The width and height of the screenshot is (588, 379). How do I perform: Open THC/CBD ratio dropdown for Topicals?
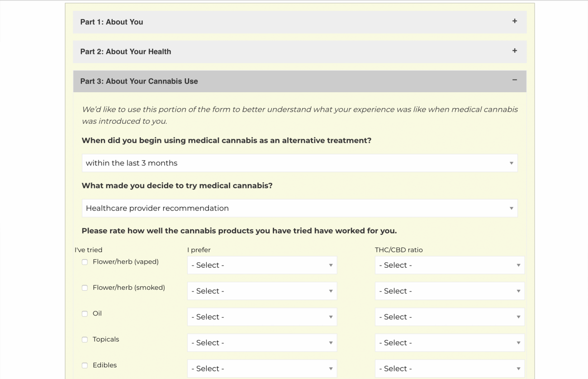449,343
